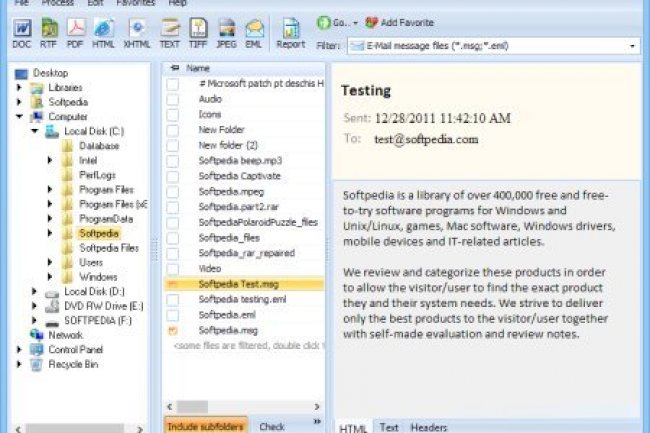The image size is (650, 433).
Task: Check the box beside Softpedia Test.msg
Action: (173, 284)
